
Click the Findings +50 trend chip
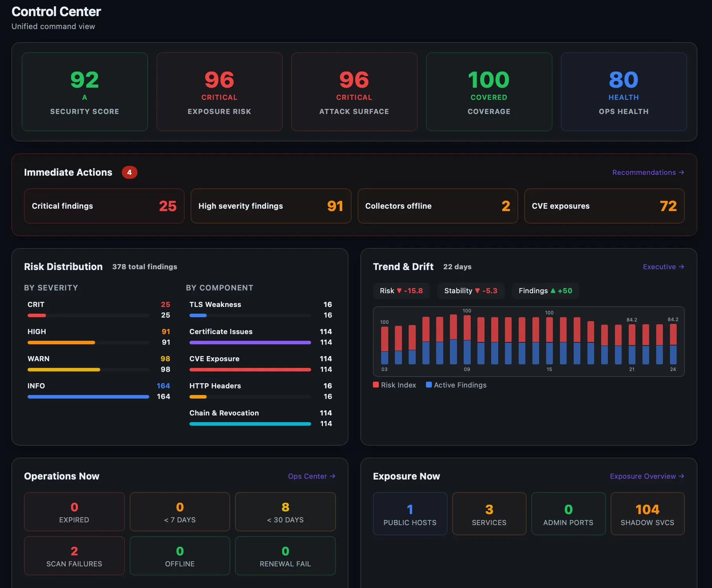(545, 291)
